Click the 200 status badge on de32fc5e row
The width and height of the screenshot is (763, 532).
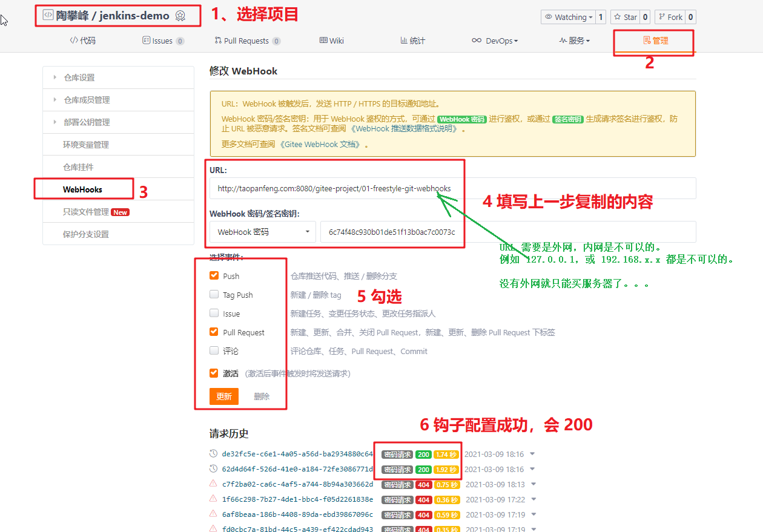click(423, 455)
